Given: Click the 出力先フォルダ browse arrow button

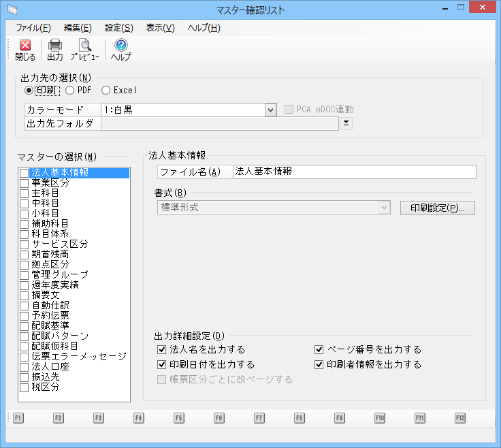Looking at the screenshot, I should pos(346,123).
